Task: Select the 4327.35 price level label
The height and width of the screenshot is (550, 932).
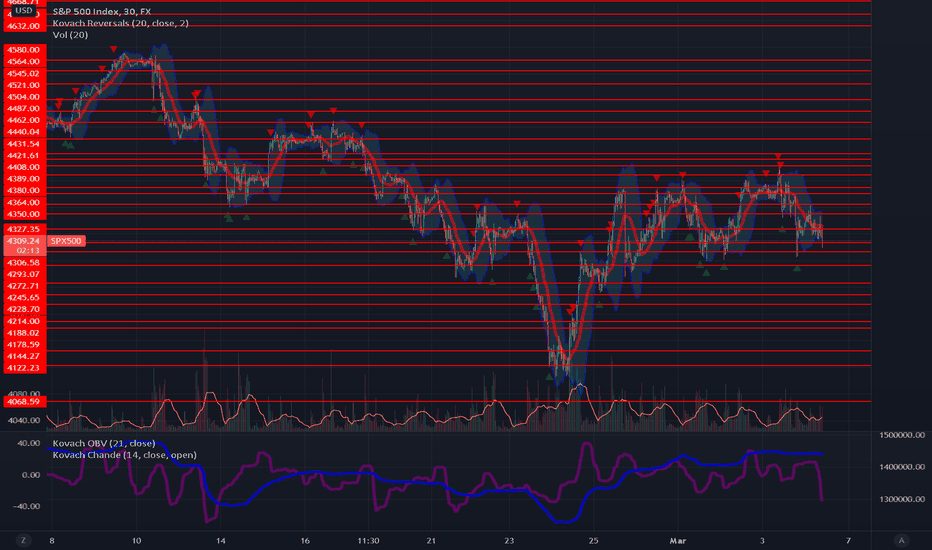Action: point(24,229)
